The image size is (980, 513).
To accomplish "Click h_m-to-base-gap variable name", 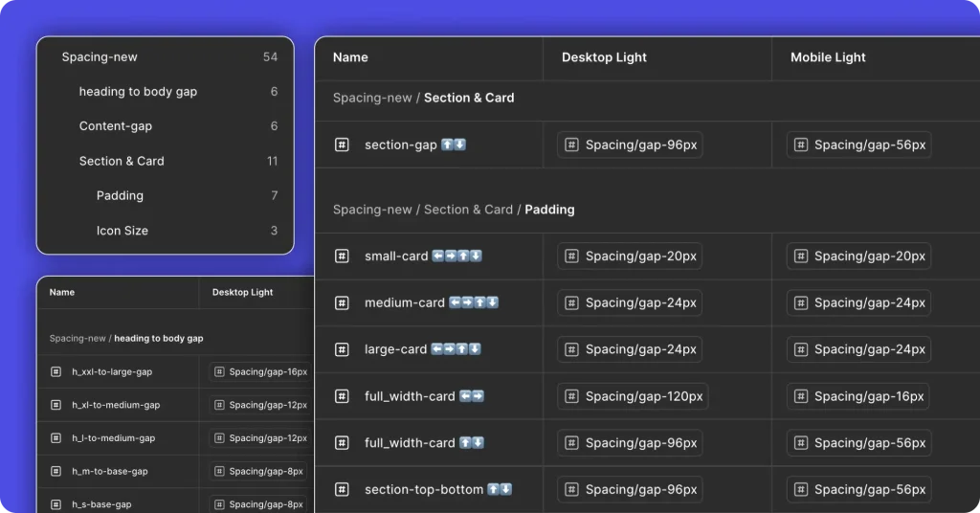I will point(109,471).
